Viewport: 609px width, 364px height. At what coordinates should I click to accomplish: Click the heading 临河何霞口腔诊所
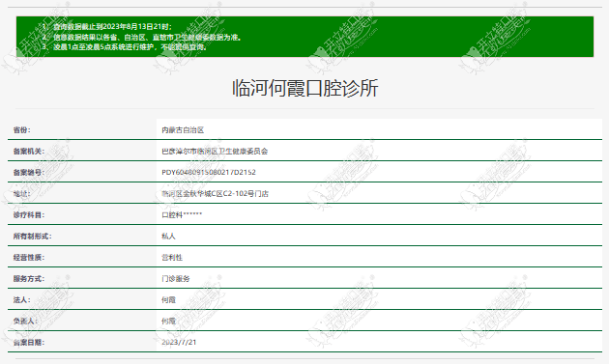click(304, 88)
